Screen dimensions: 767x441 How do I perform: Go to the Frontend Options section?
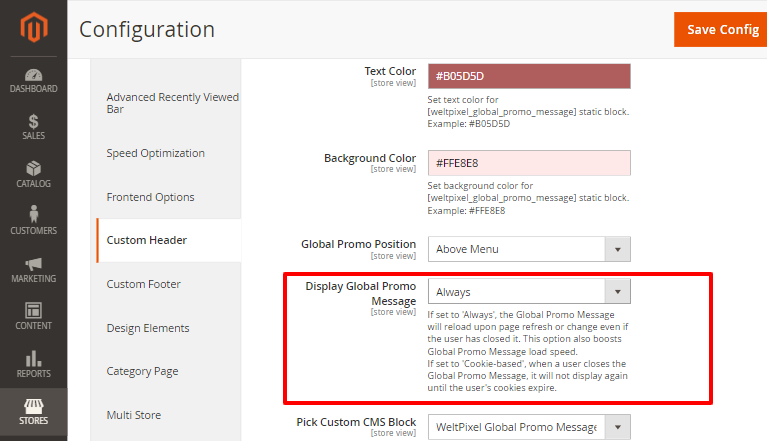[x=150, y=197]
